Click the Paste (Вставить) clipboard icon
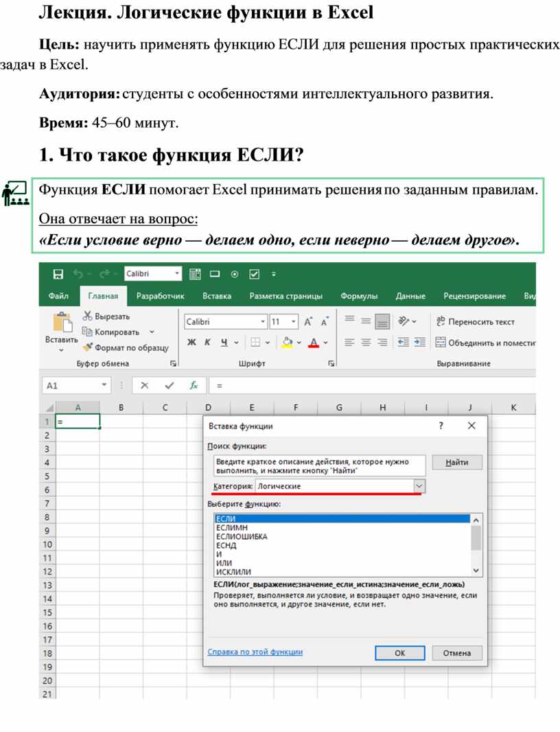This screenshot has height=732, width=560. pyautogui.click(x=62, y=323)
